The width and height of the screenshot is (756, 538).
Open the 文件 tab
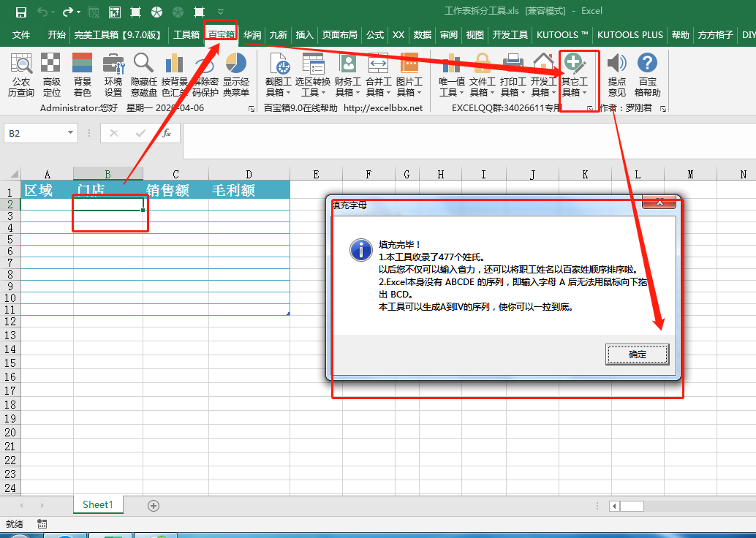[21, 34]
